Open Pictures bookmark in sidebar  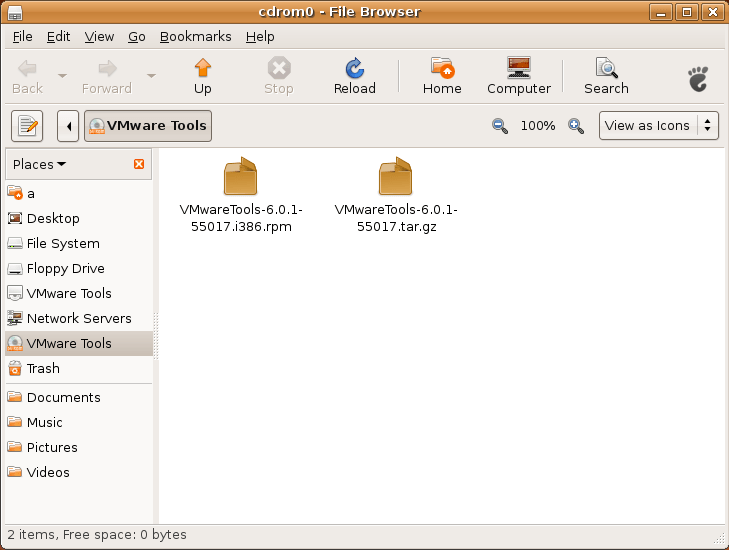(79, 448)
